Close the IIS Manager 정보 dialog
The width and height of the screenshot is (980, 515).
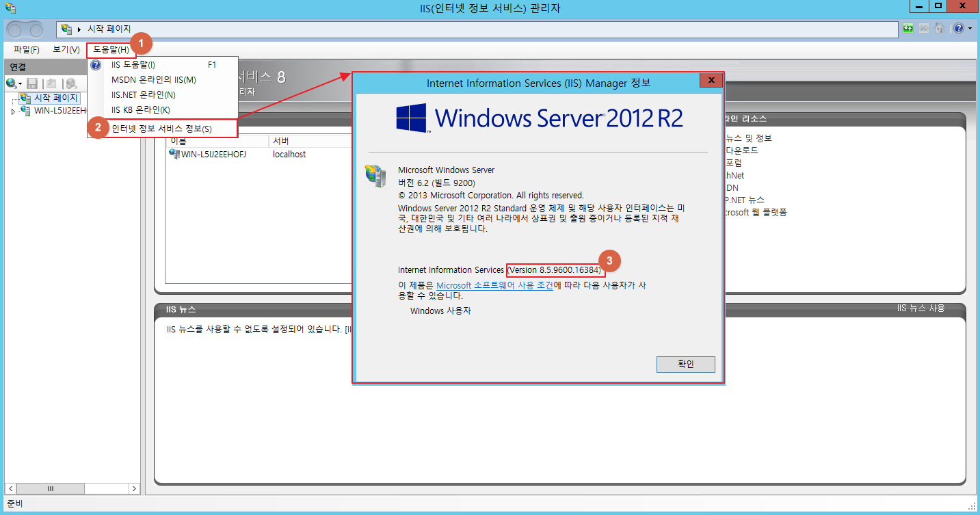pyautogui.click(x=711, y=81)
